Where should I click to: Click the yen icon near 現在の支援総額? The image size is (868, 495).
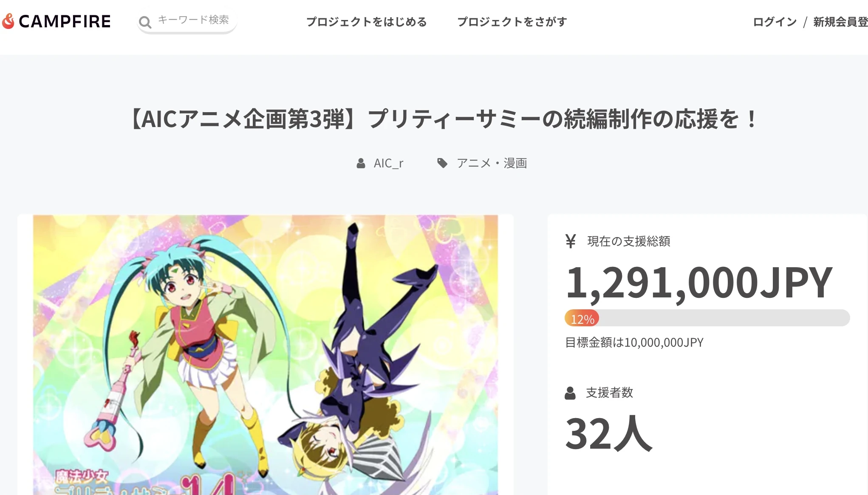[571, 241]
